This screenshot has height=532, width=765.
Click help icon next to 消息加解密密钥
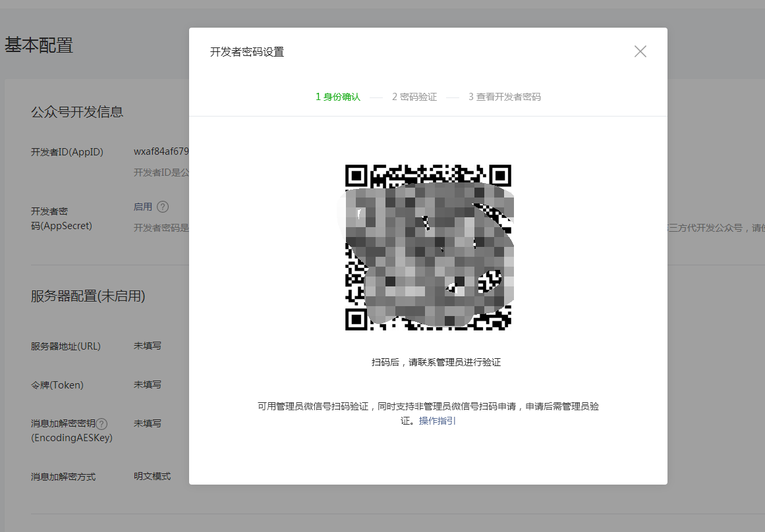[x=101, y=424]
